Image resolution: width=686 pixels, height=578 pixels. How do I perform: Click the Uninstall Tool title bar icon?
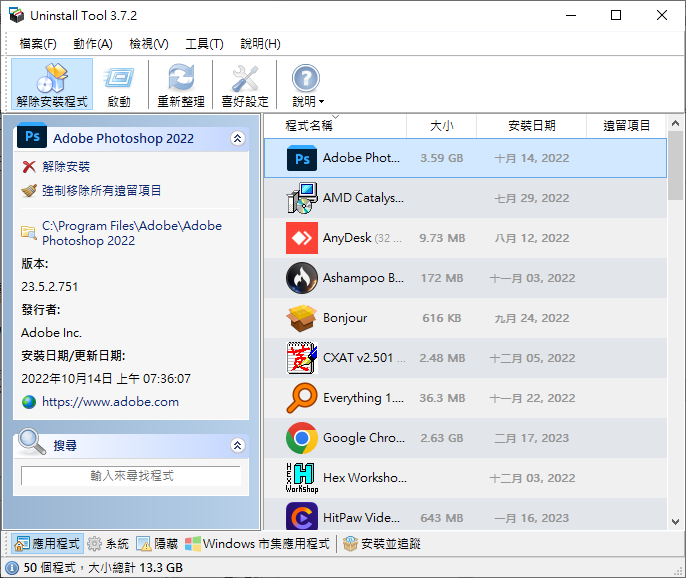point(16,15)
